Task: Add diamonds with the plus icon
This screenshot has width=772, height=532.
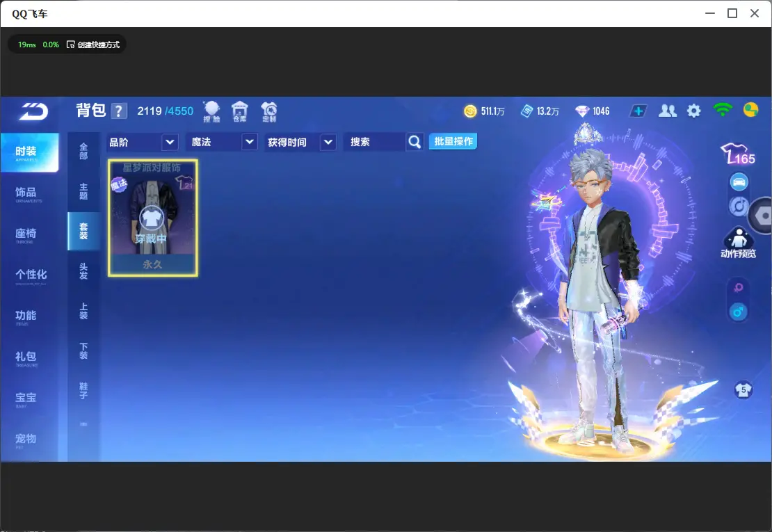Action: tap(638, 111)
